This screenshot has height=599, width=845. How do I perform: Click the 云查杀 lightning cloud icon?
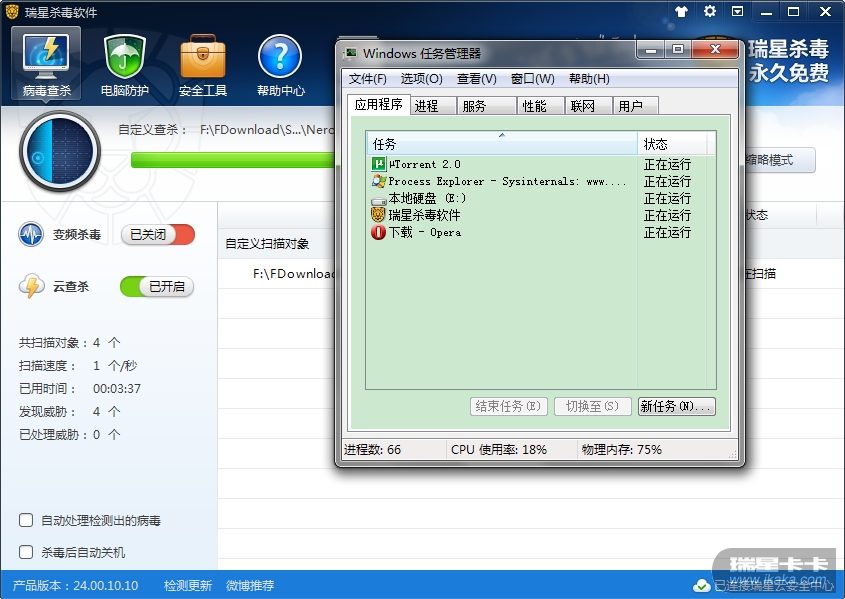coord(31,286)
